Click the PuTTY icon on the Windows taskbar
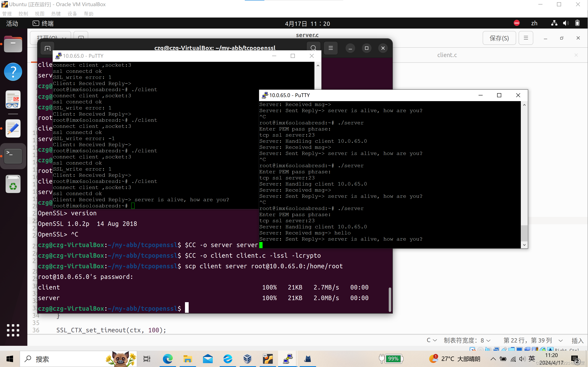Image resolution: width=588 pixels, height=367 pixels. (288, 359)
